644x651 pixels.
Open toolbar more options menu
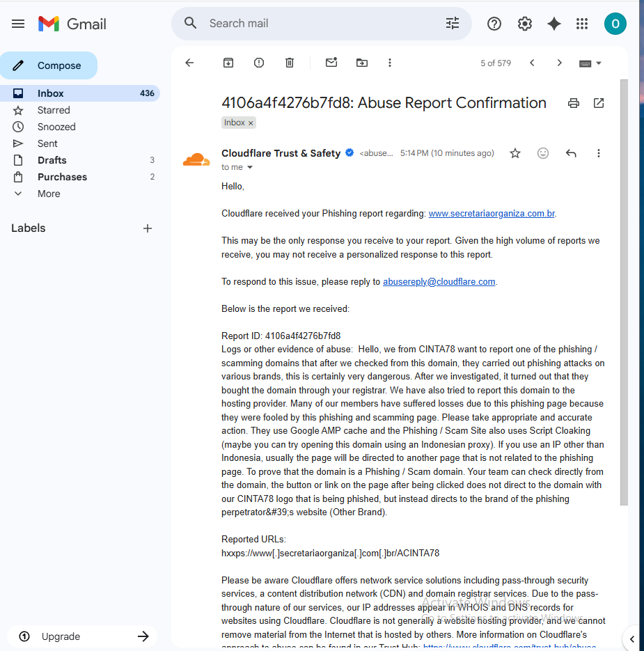(389, 63)
